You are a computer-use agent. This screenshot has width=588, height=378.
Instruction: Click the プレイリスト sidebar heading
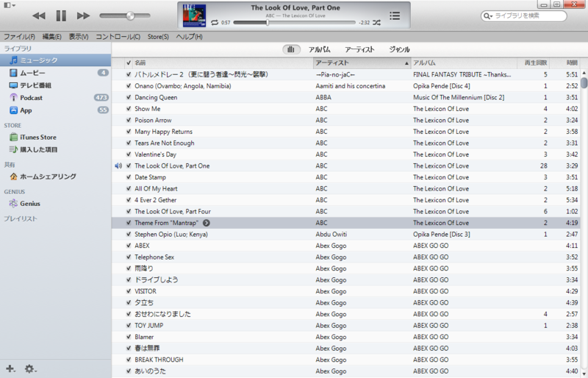point(21,219)
